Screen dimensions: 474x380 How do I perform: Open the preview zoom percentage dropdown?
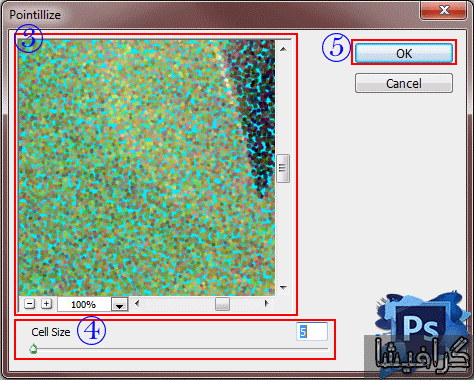[119, 305]
